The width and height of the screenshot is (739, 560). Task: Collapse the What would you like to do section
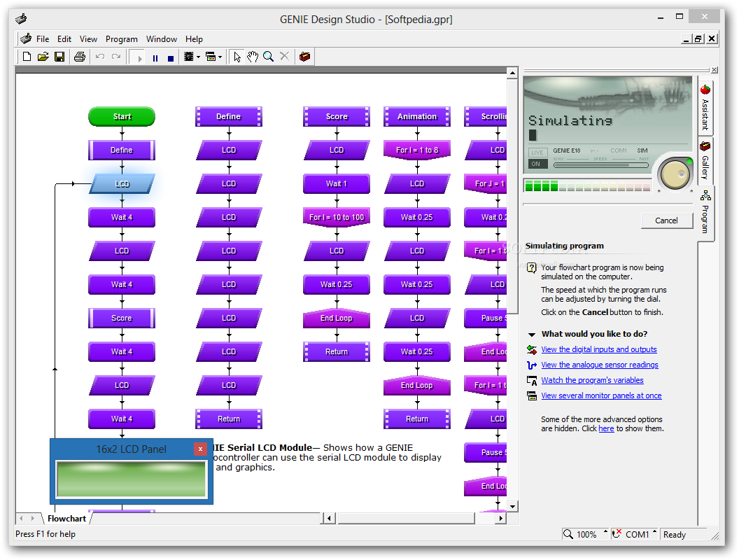pyautogui.click(x=532, y=335)
